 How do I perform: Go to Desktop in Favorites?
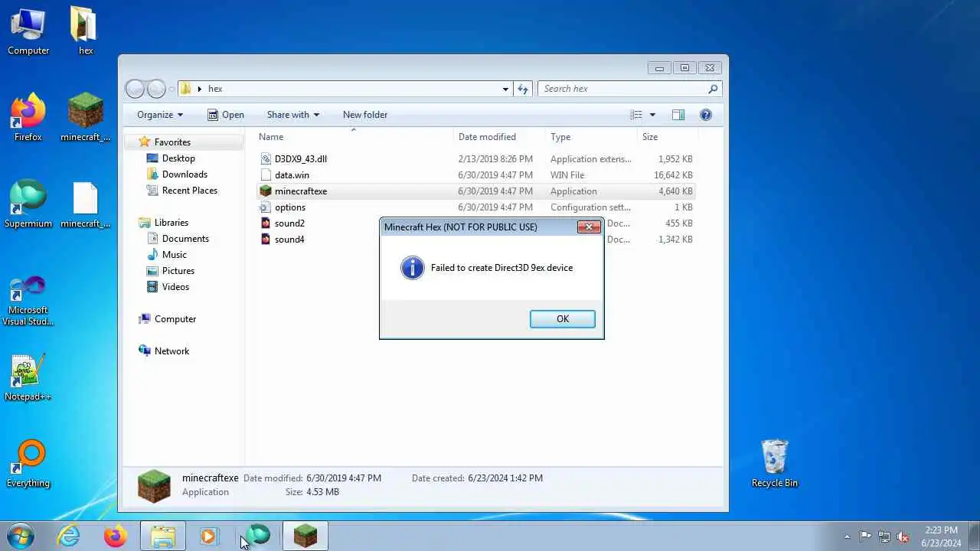[178, 158]
